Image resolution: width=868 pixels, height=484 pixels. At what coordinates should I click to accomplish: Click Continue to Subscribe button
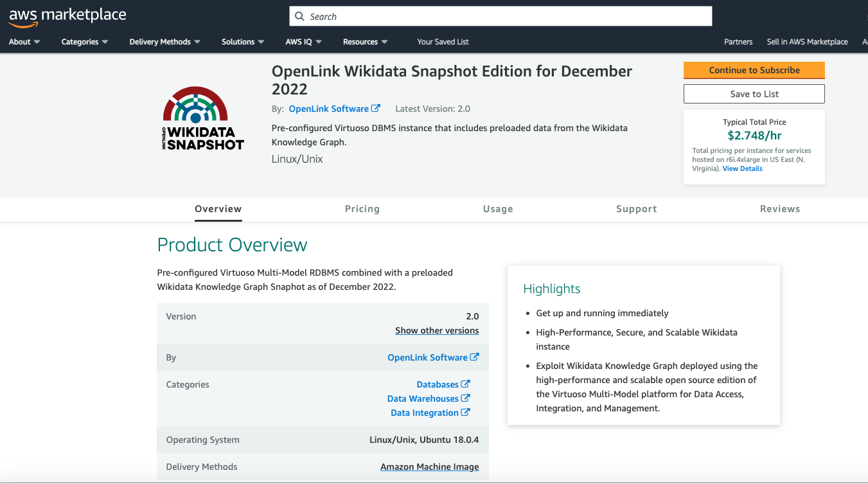point(754,70)
